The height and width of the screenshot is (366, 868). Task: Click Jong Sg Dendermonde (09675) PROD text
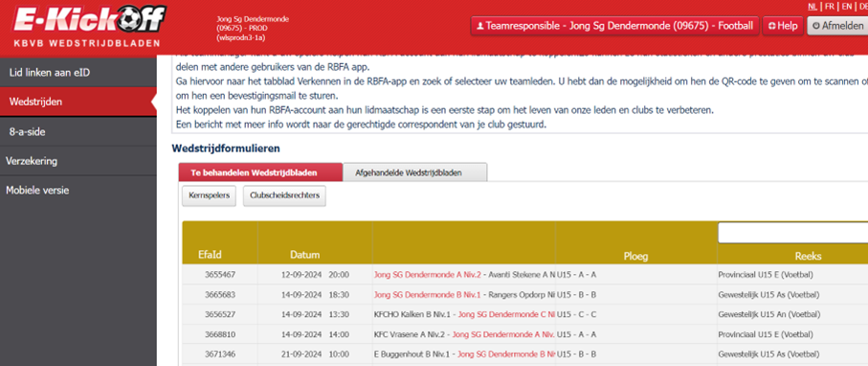(x=253, y=29)
